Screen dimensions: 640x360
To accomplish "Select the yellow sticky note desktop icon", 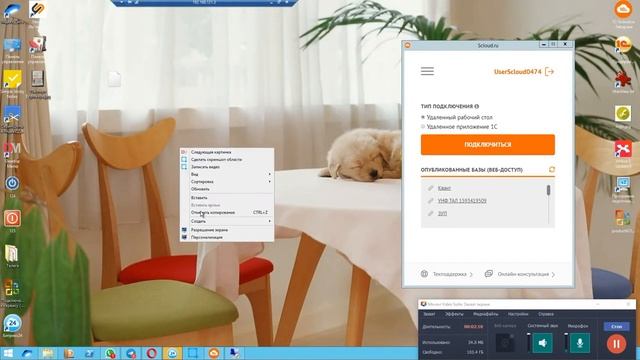I will coord(12,83).
